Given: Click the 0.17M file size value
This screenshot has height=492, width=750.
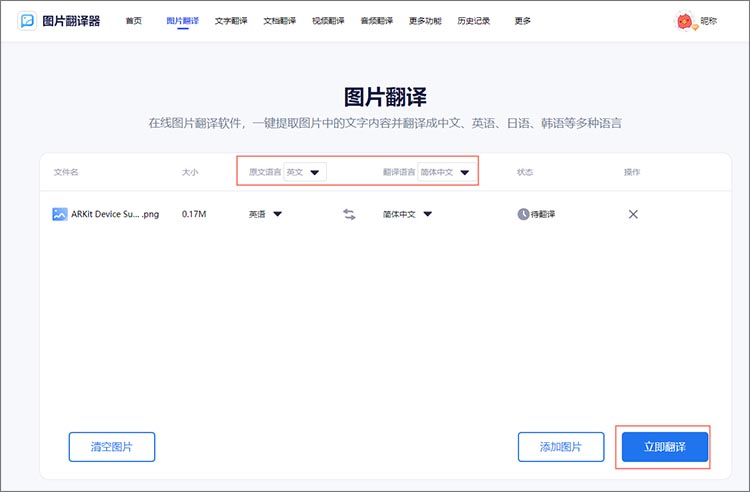Looking at the screenshot, I should [x=194, y=214].
